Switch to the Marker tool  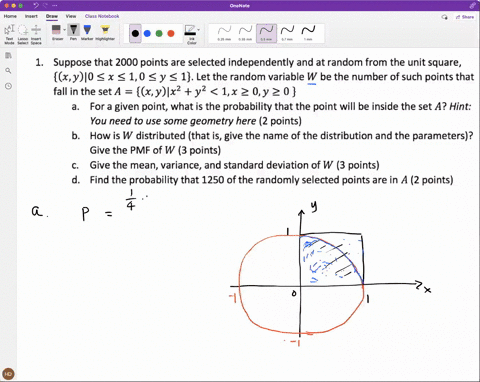[87, 33]
